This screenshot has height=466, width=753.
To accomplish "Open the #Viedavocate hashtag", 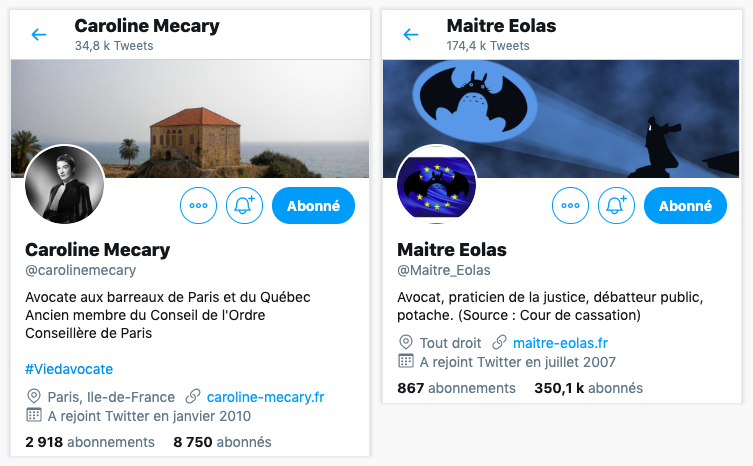I will 69,369.
